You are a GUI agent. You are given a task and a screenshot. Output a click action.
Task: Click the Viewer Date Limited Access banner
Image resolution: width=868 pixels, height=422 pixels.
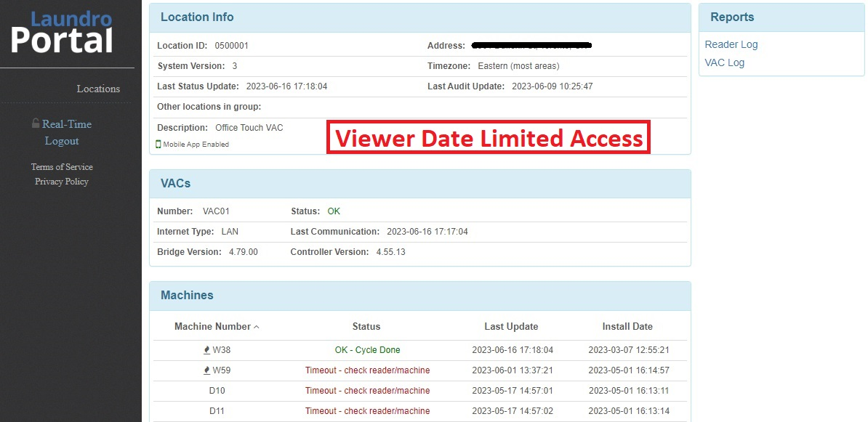click(x=489, y=137)
